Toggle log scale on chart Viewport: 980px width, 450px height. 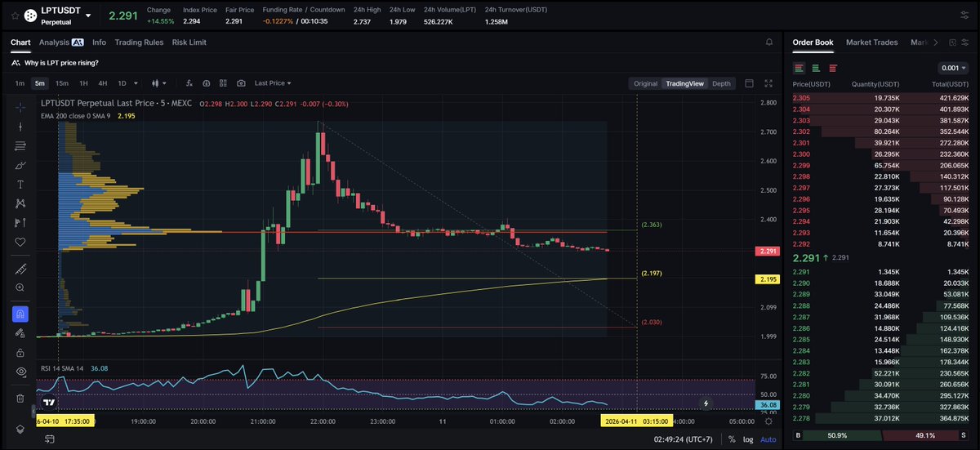(748, 439)
